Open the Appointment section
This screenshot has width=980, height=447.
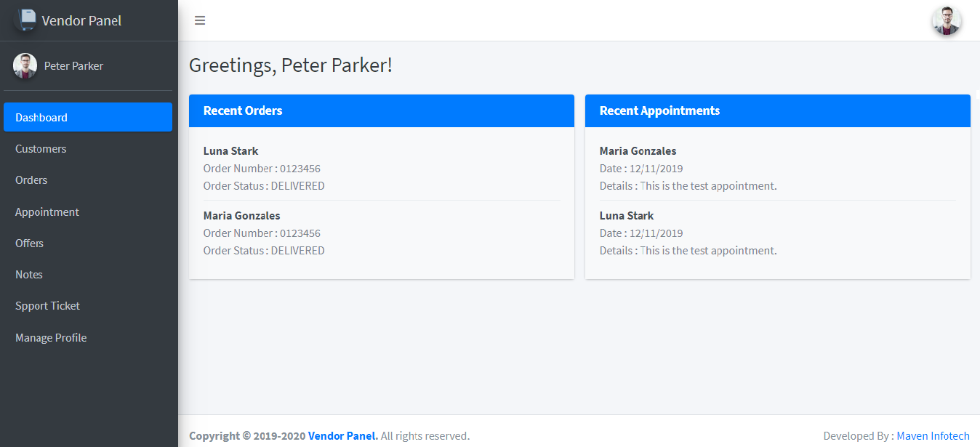click(x=88, y=212)
